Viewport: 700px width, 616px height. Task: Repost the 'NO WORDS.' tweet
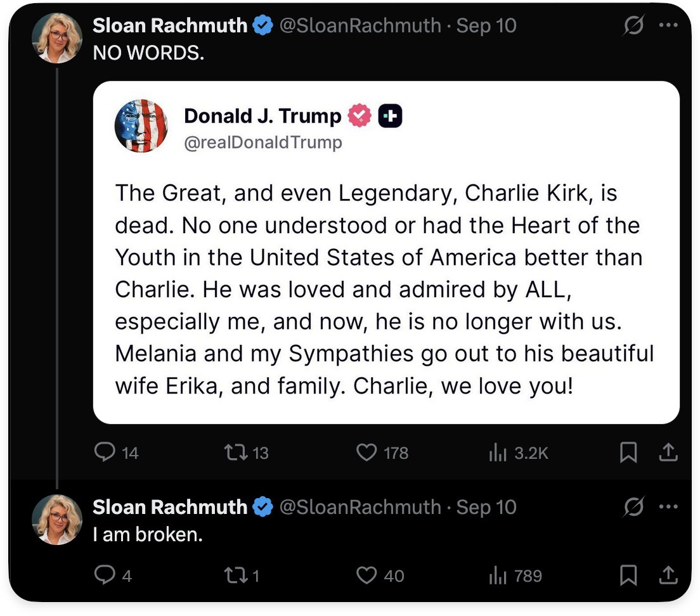click(x=236, y=452)
